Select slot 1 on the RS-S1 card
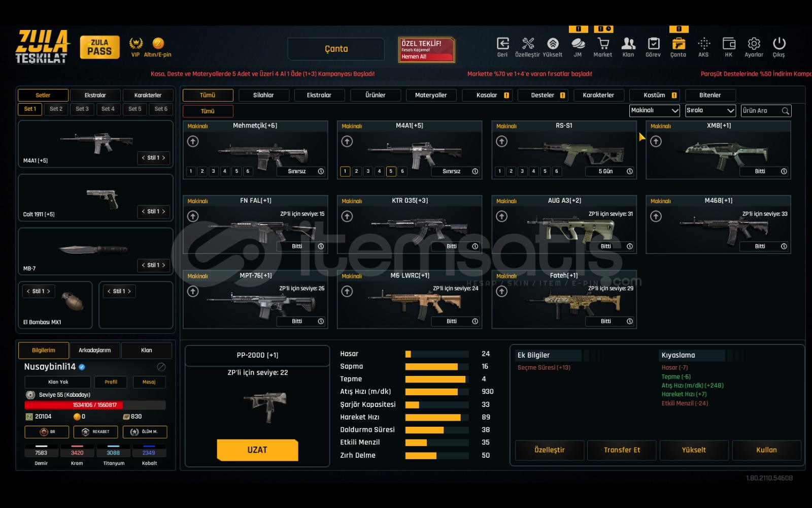This screenshot has width=812, height=508. [500, 171]
